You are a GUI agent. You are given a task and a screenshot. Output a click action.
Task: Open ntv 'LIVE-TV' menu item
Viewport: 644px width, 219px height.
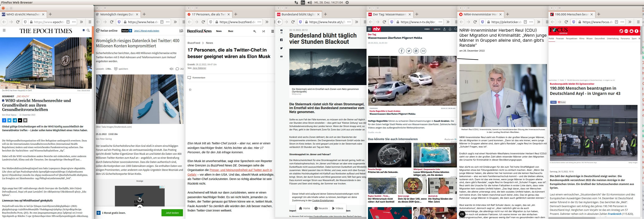[x=436, y=29]
